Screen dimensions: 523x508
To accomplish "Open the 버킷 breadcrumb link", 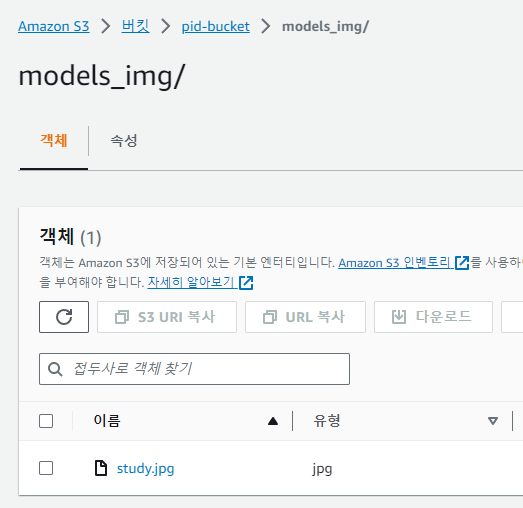I will click(135, 26).
